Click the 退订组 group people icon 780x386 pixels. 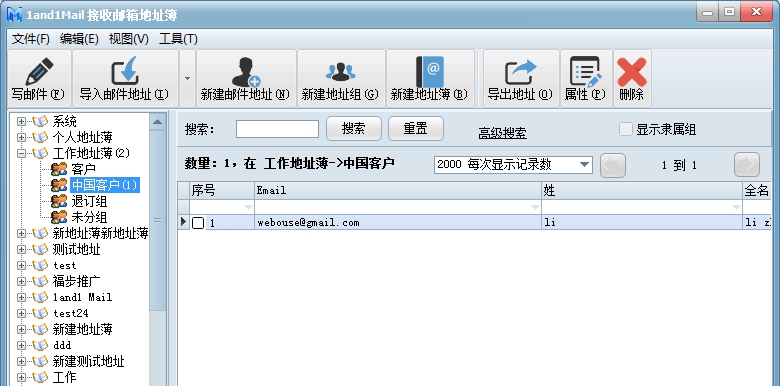[x=59, y=201]
